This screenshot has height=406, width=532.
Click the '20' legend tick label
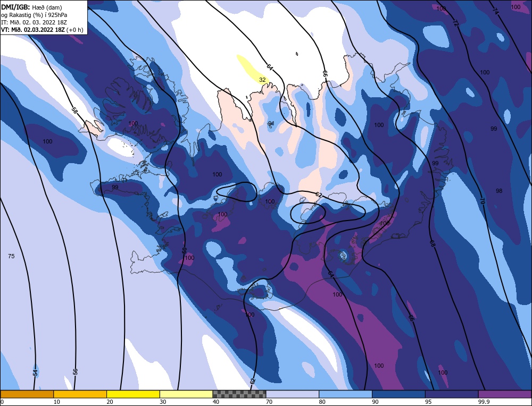click(110, 402)
